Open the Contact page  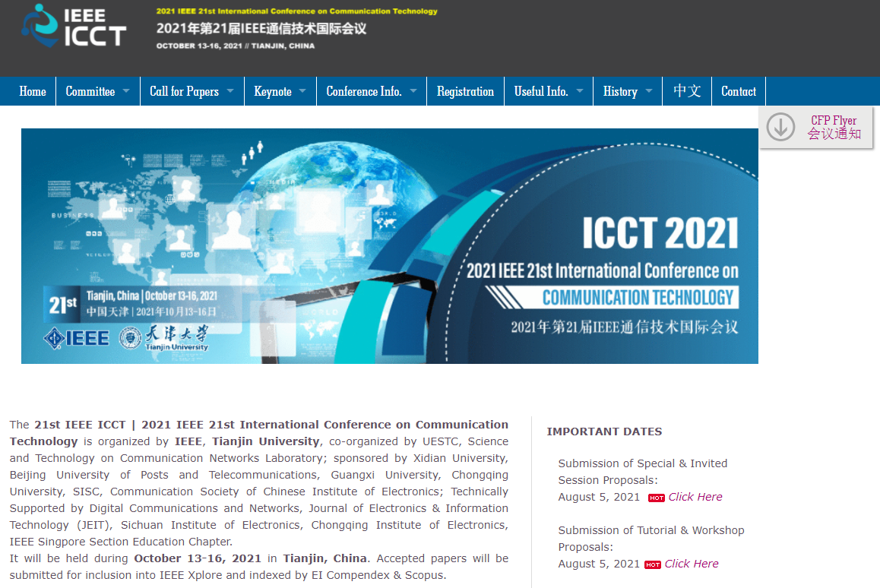[x=739, y=91]
